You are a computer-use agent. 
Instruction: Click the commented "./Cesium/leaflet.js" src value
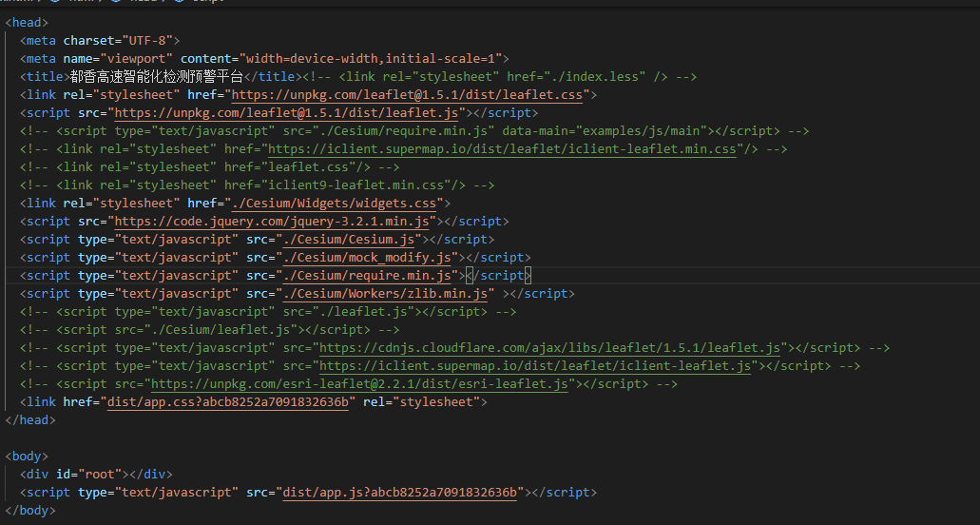pyautogui.click(x=221, y=330)
